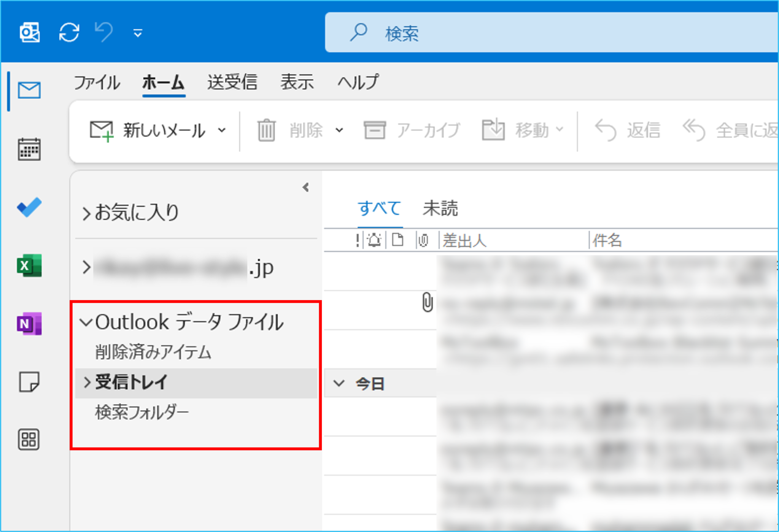The height and width of the screenshot is (532, 779).
Task: Sort by 差出人 column header
Action: [465, 241]
